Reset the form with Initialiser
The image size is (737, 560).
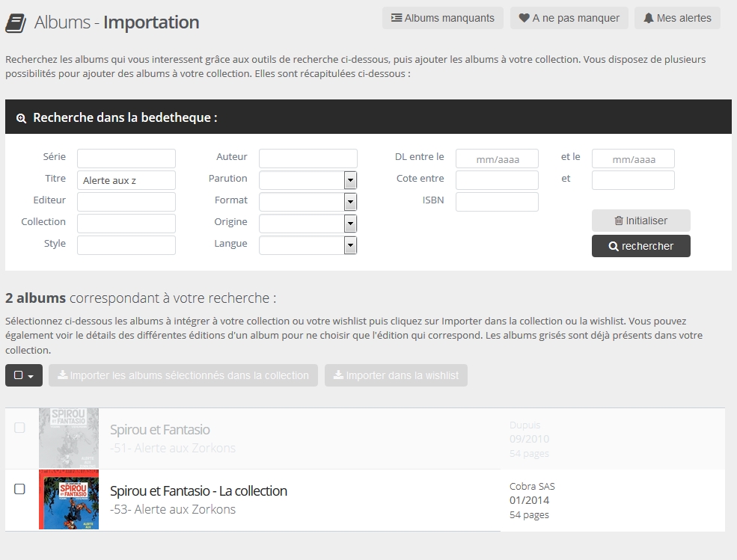640,221
